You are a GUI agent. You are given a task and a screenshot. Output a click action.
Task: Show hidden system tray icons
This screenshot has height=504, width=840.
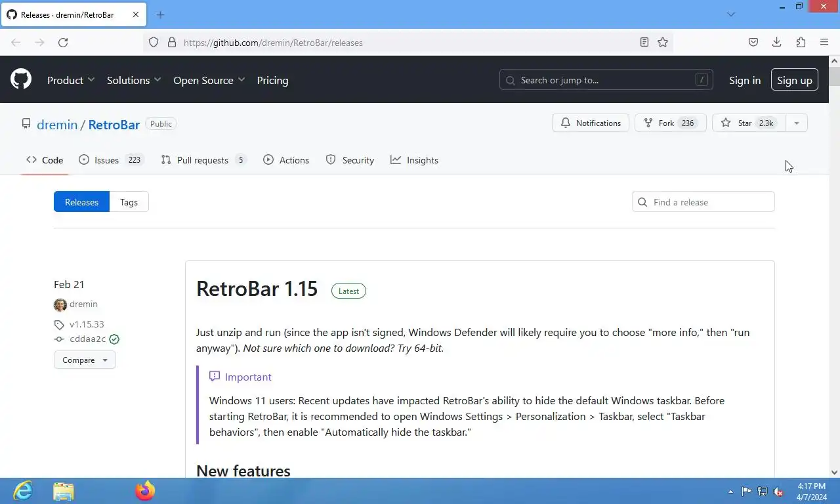tap(731, 492)
